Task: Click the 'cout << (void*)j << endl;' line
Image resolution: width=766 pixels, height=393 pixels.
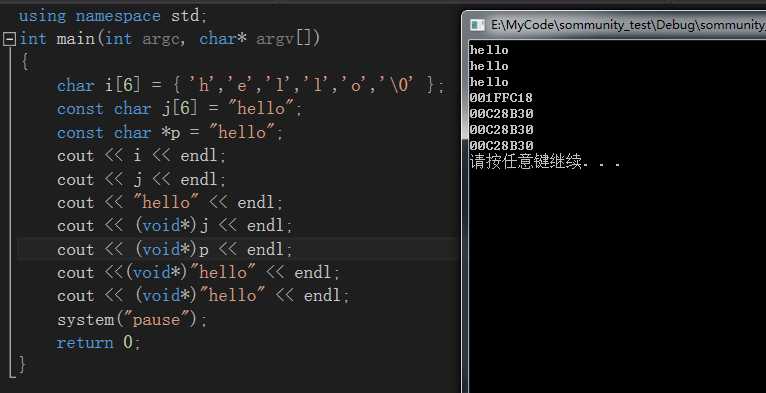Action: click(175, 226)
